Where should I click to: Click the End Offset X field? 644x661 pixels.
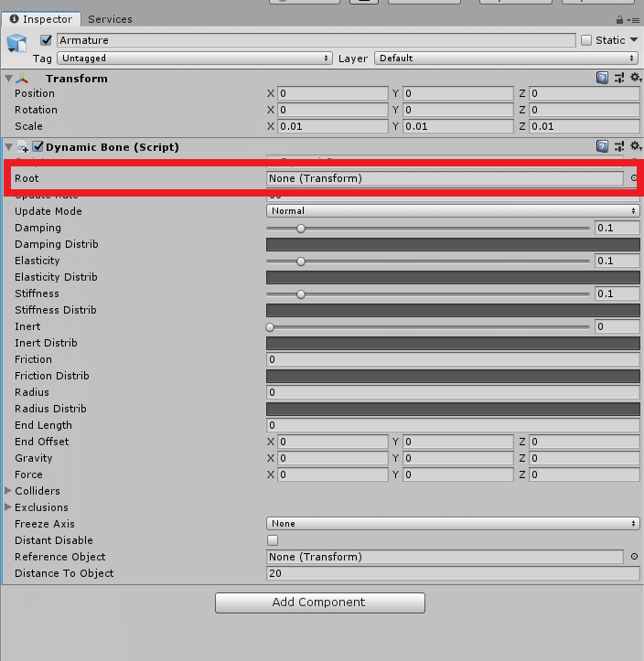(332, 442)
